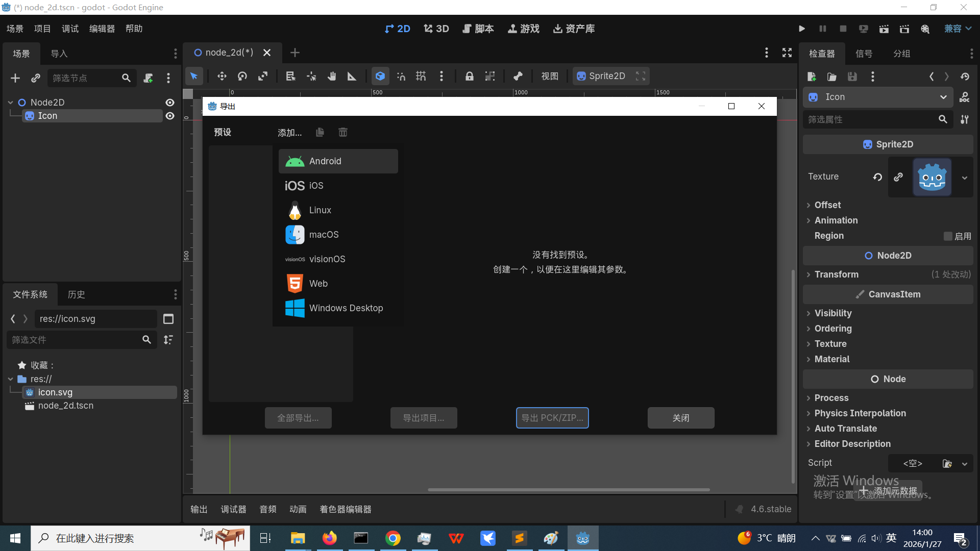Enable the Region checkbox
The height and width of the screenshot is (551, 980).
click(948, 236)
